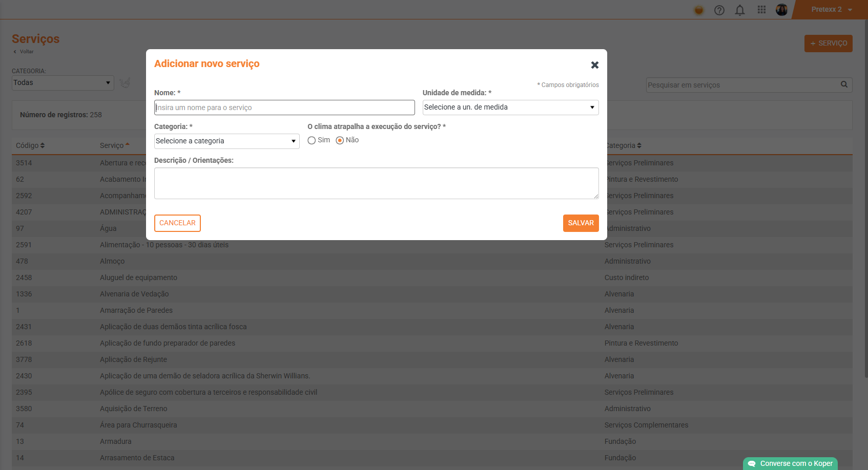Click Alimentação - 10 pessoas row

click(432, 245)
